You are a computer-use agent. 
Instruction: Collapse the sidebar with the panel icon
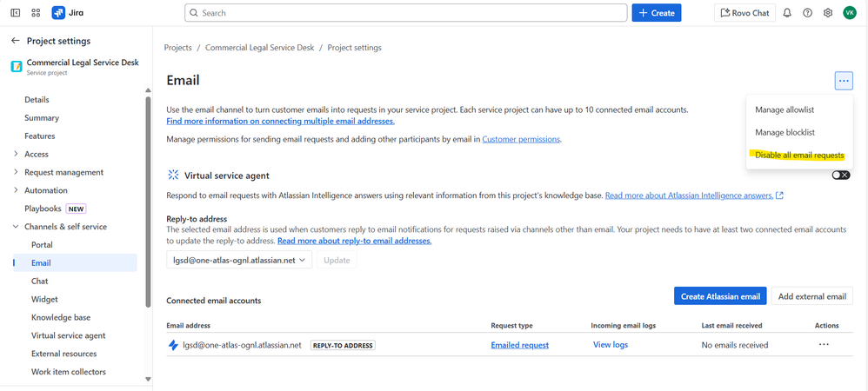[16, 13]
